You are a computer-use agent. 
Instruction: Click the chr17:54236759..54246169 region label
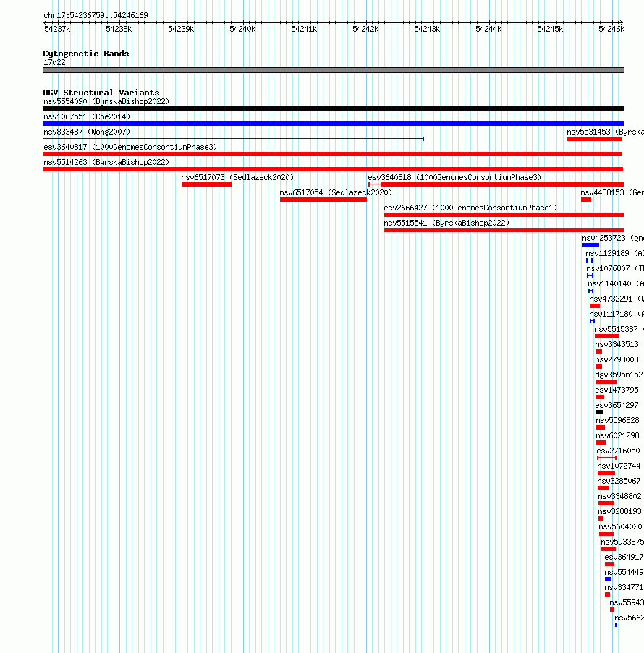(x=96, y=15)
